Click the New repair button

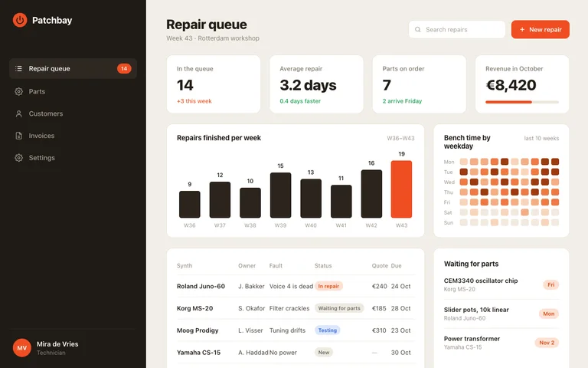click(540, 29)
